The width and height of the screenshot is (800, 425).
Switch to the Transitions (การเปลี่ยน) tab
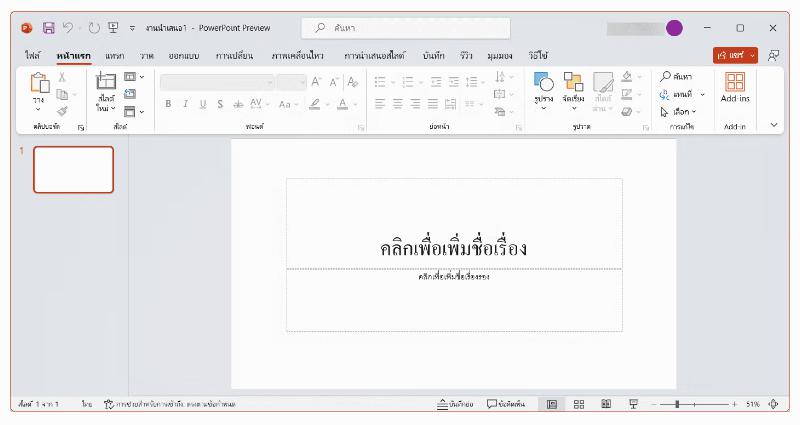click(234, 56)
